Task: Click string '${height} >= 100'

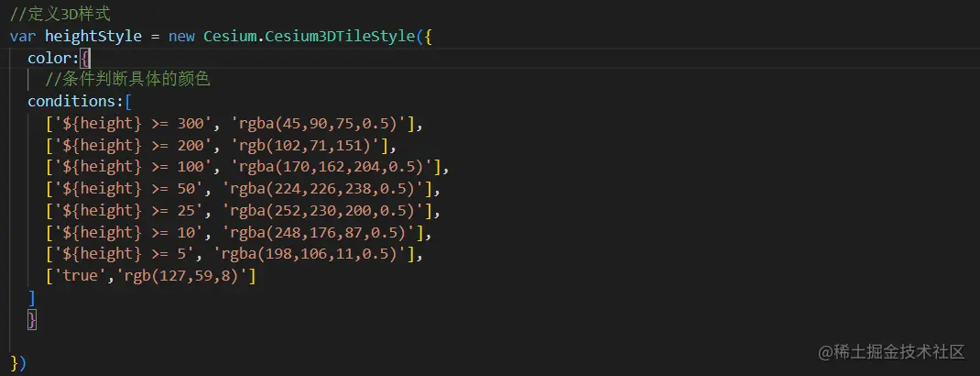Action: tap(133, 166)
